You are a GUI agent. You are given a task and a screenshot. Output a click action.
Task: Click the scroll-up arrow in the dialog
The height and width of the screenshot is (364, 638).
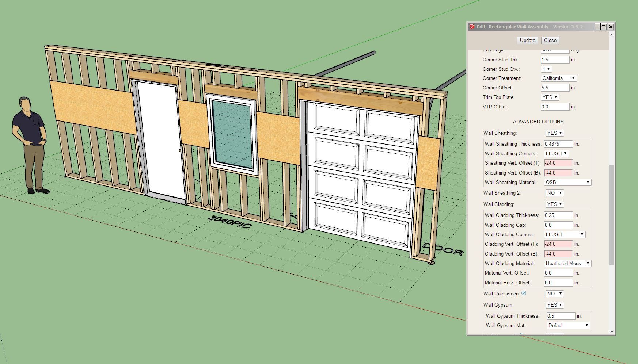click(x=612, y=35)
